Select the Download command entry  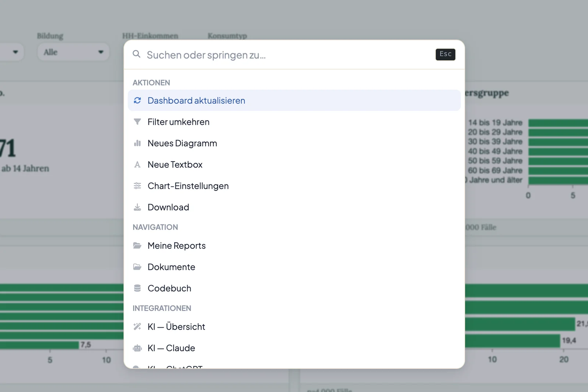click(294, 207)
